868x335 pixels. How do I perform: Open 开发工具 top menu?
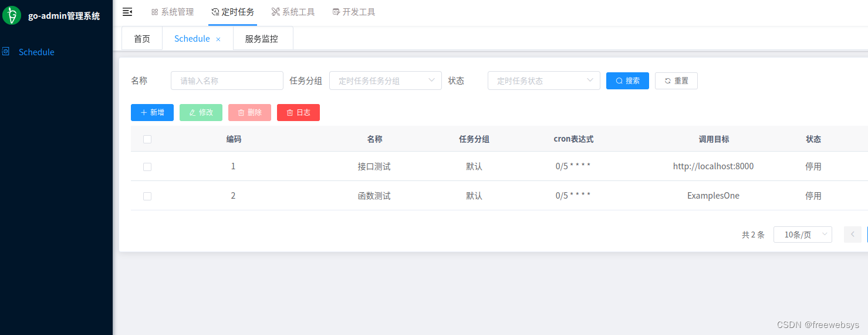pos(354,12)
